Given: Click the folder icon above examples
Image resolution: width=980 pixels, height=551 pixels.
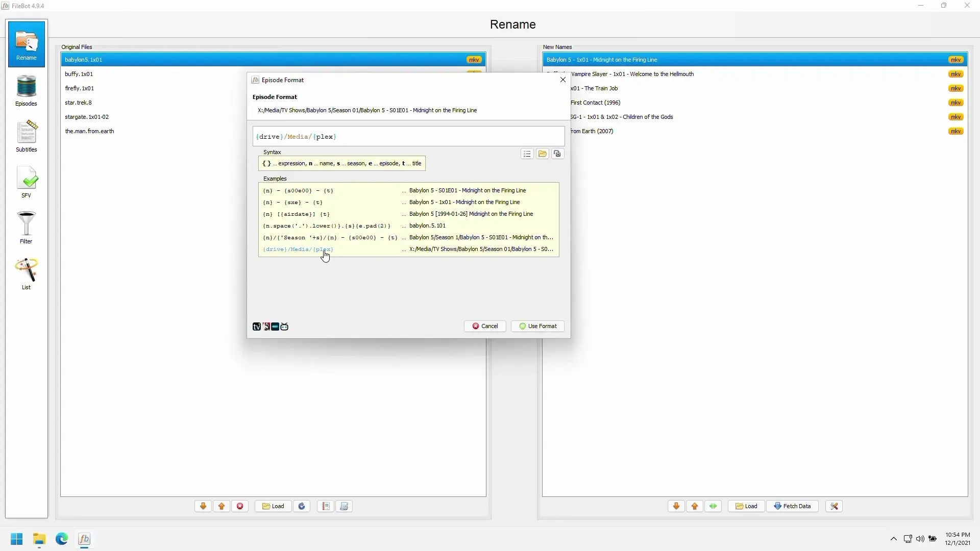Looking at the screenshot, I should [543, 154].
